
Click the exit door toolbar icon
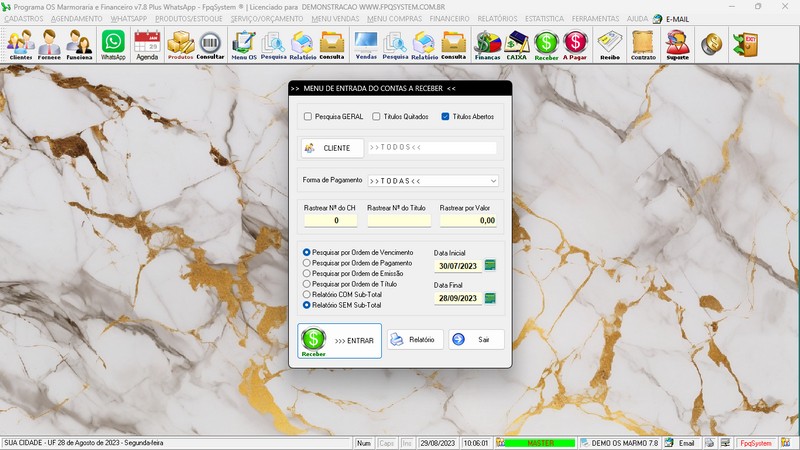point(745,45)
